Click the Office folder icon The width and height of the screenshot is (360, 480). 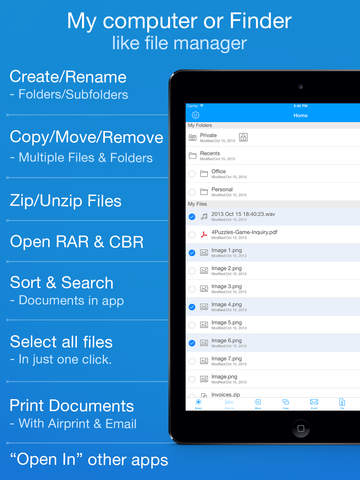(204, 173)
